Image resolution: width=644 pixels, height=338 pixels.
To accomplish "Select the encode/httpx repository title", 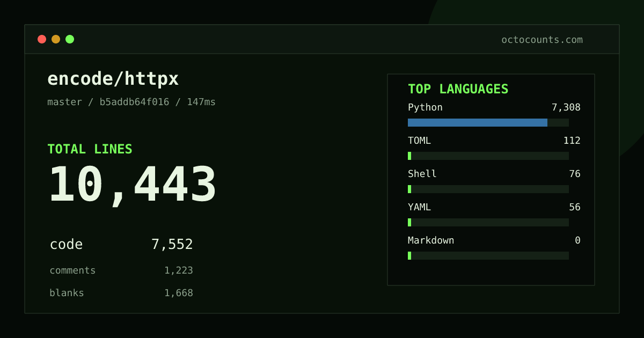I will [x=113, y=79].
